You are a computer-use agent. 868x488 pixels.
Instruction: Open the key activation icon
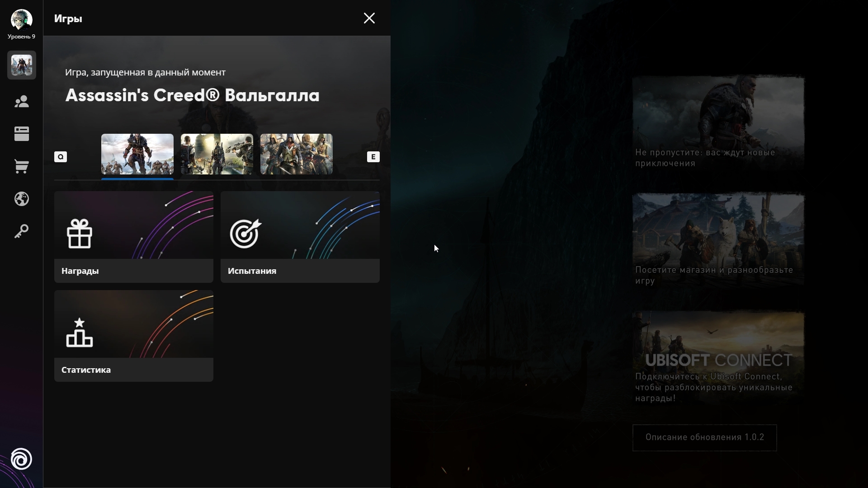point(21,231)
